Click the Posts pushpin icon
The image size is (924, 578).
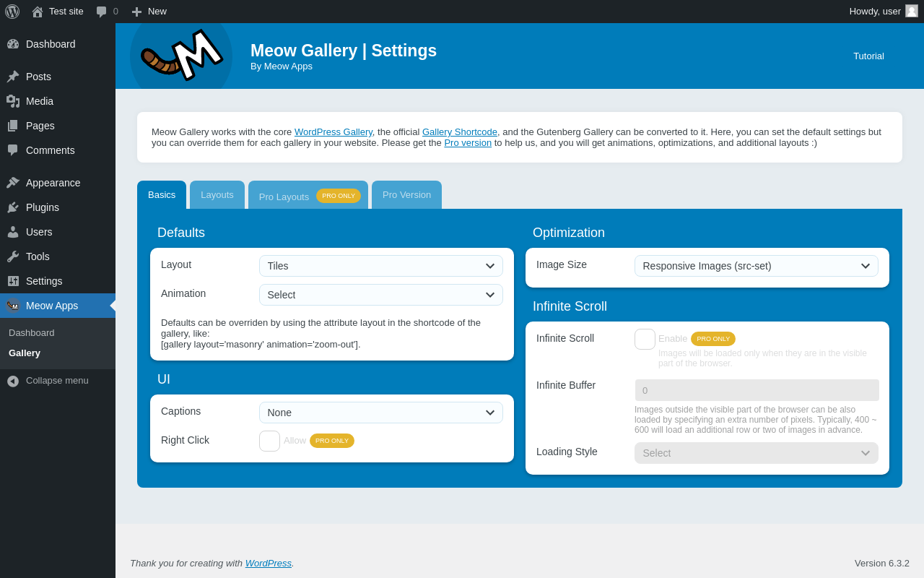pos(13,77)
